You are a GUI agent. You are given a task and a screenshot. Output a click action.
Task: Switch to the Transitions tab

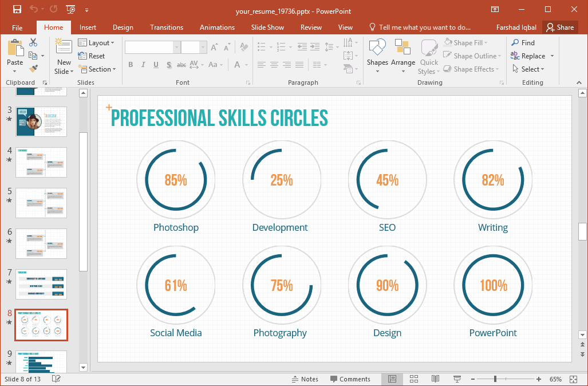pos(167,27)
